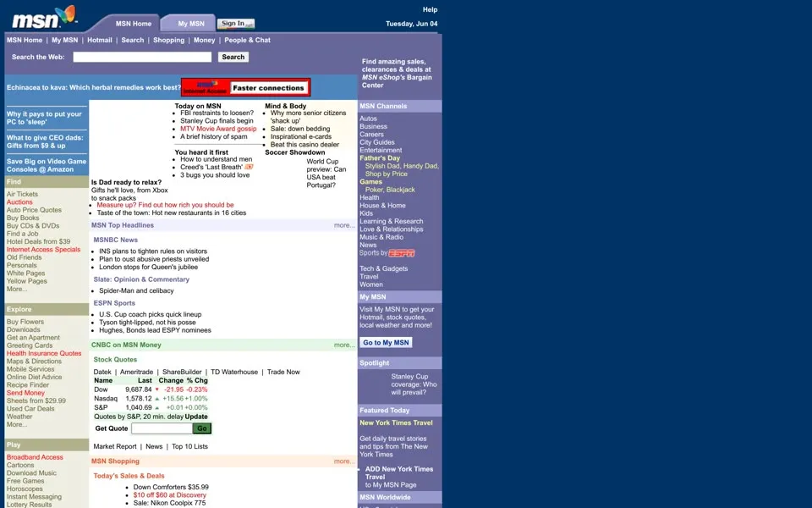Open Internet Access Specials link
This screenshot has width=812, height=508.
pyautogui.click(x=43, y=249)
